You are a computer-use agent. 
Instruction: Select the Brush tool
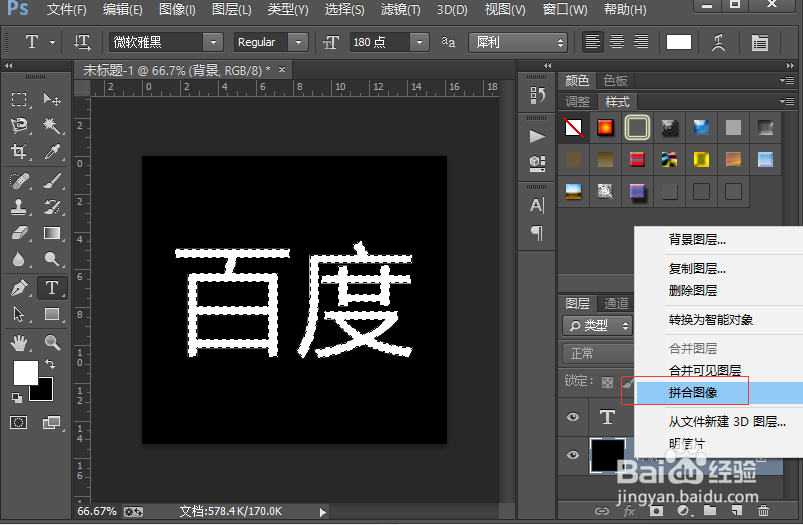(52, 181)
